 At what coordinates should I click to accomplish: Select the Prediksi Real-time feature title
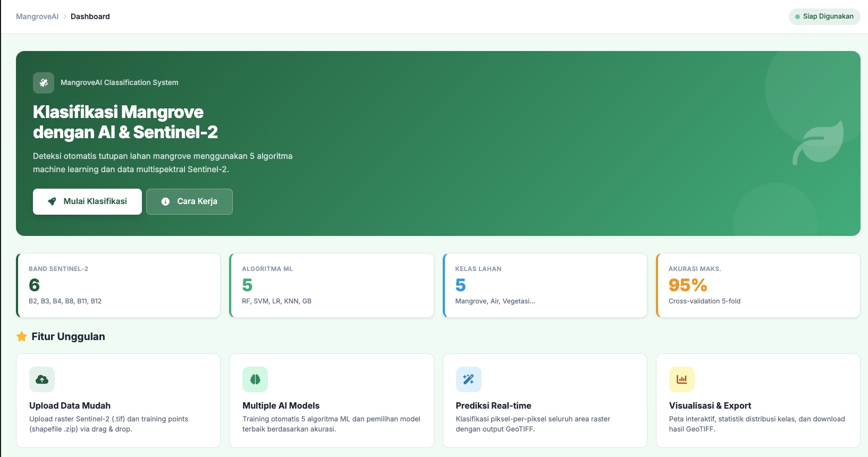(x=493, y=405)
